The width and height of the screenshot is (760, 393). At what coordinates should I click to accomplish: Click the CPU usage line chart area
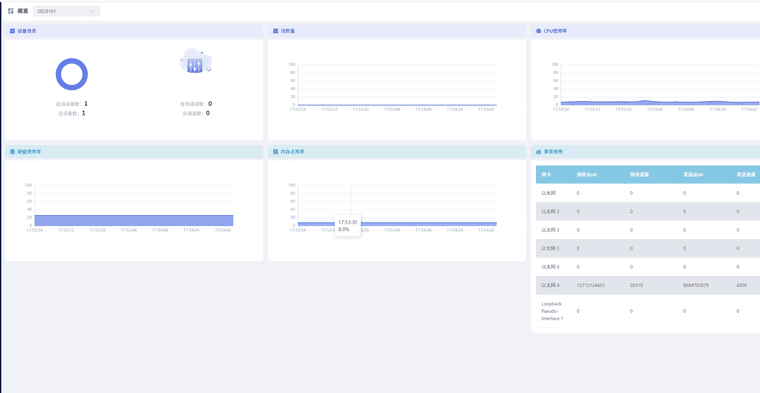(x=660, y=85)
